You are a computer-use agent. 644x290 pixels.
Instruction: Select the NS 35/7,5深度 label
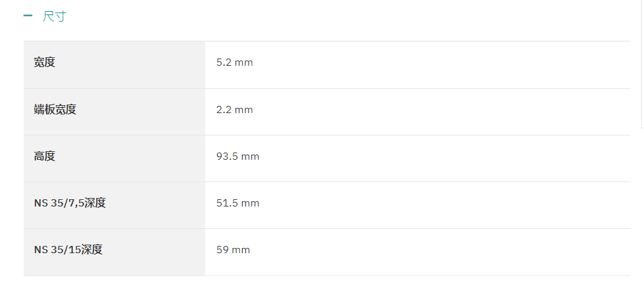pyautogui.click(x=70, y=203)
